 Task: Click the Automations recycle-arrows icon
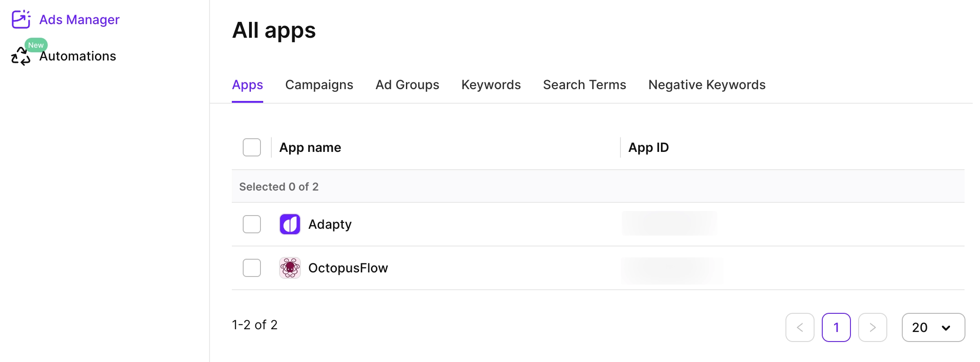click(20, 57)
